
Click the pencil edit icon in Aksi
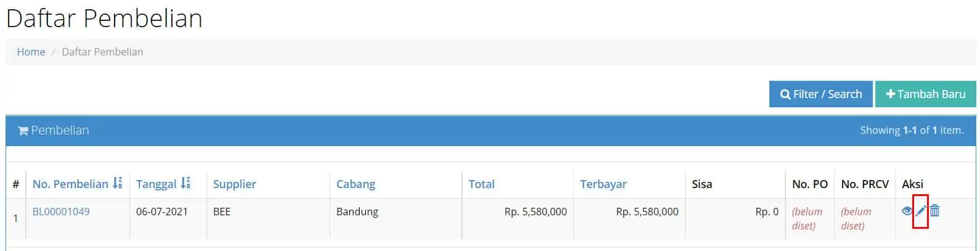(x=920, y=211)
